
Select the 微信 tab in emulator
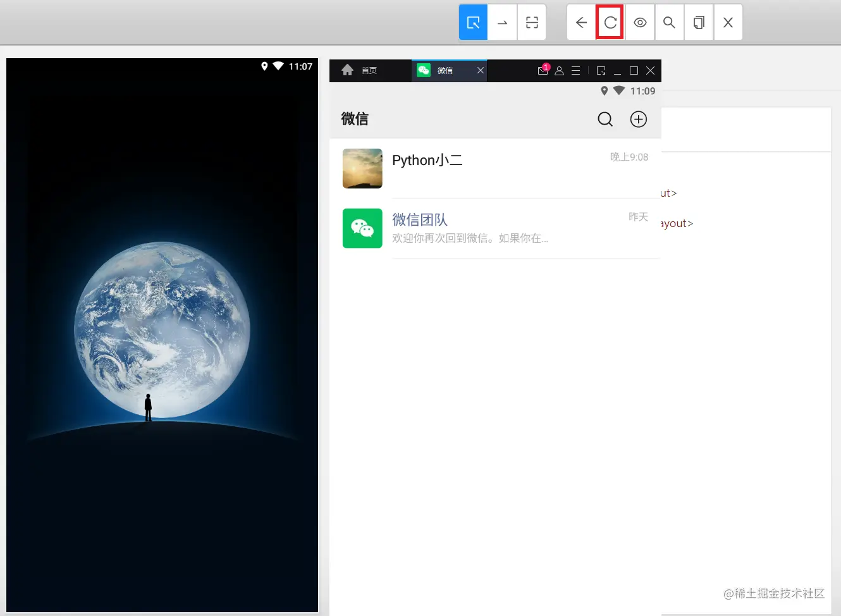tap(445, 70)
